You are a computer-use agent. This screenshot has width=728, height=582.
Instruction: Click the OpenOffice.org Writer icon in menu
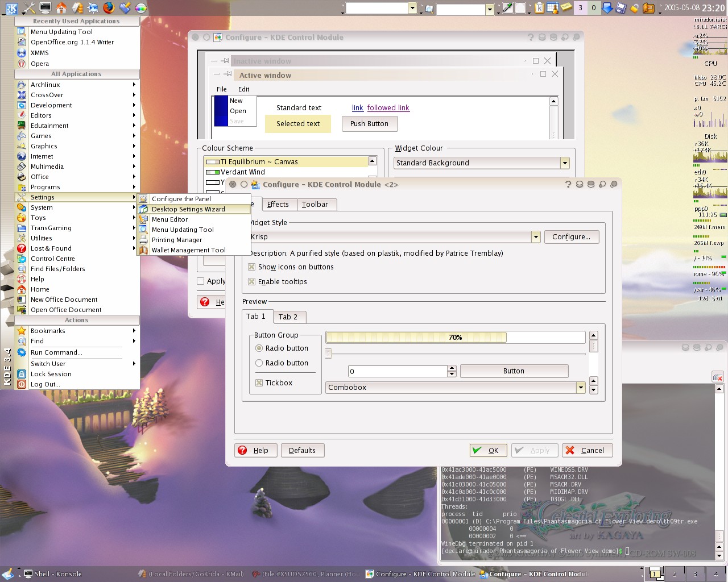tap(22, 42)
